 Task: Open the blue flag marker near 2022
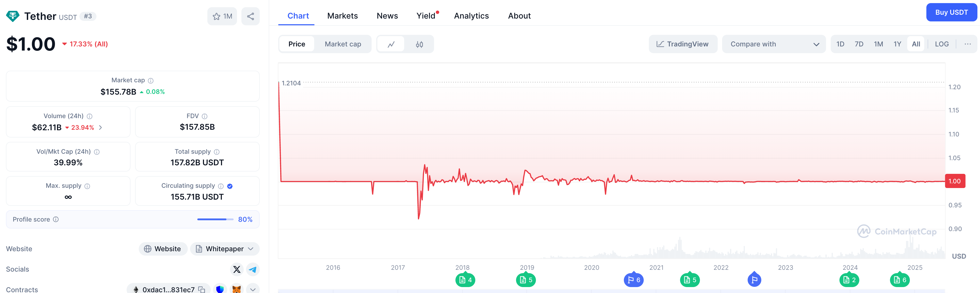click(754, 280)
